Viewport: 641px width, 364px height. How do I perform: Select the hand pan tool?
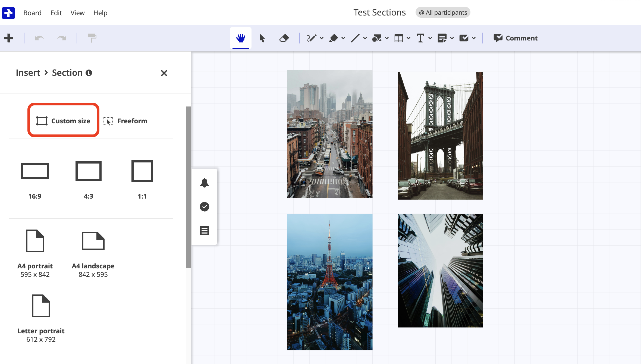click(240, 38)
